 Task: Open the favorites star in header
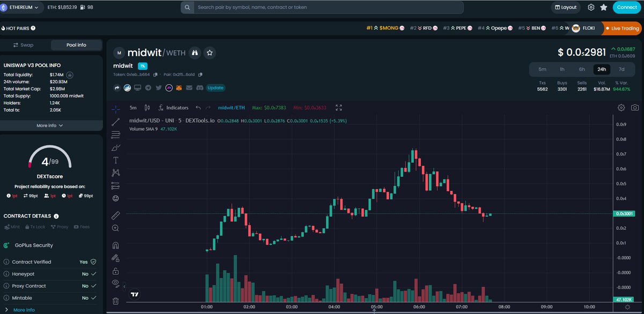[604, 8]
